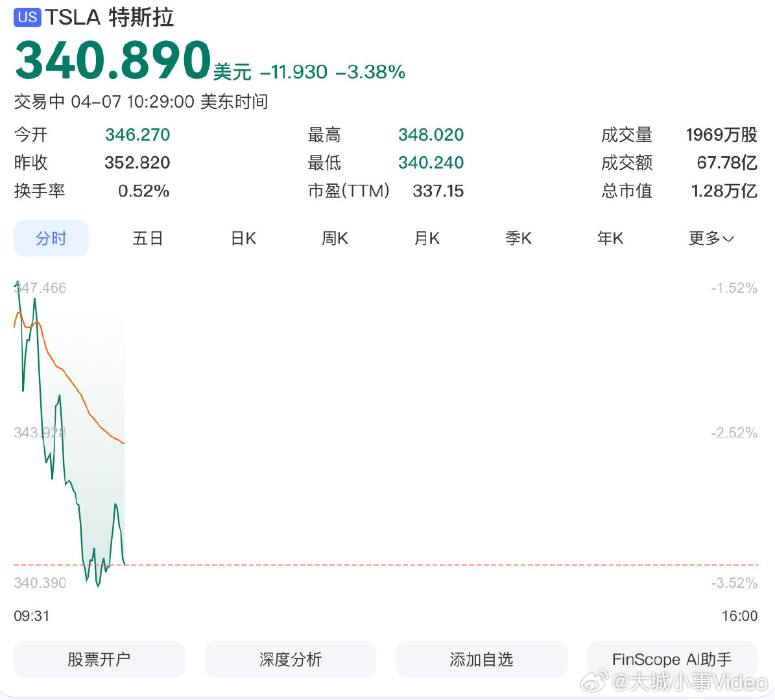
Task: Click the 最高 high price value 348.020
Action: point(431,134)
